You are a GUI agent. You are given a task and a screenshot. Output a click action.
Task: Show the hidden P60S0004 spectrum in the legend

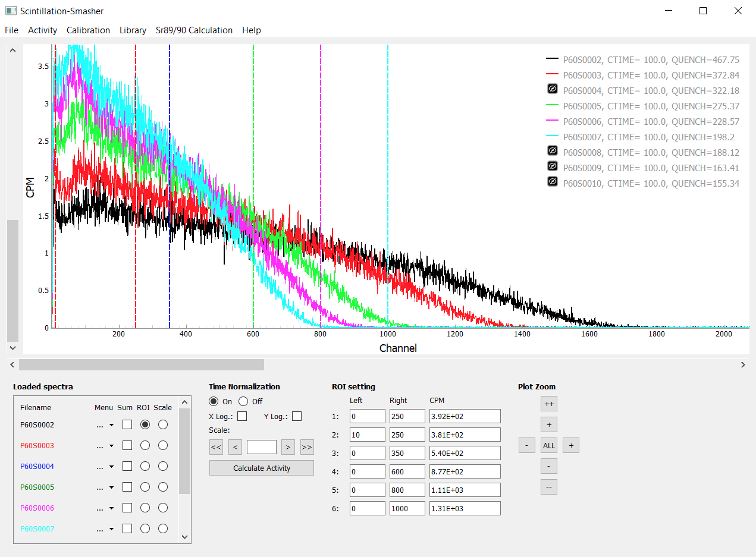(552, 89)
